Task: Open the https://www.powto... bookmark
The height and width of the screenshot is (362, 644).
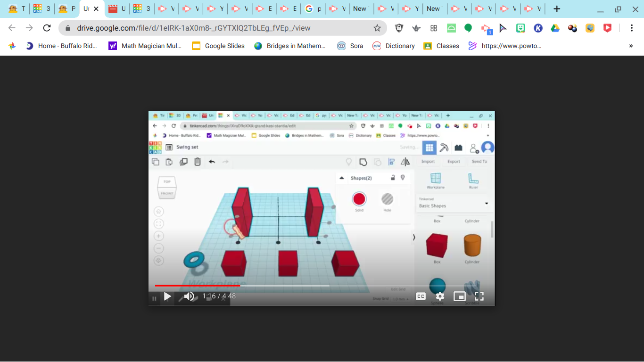Action: [x=504, y=46]
